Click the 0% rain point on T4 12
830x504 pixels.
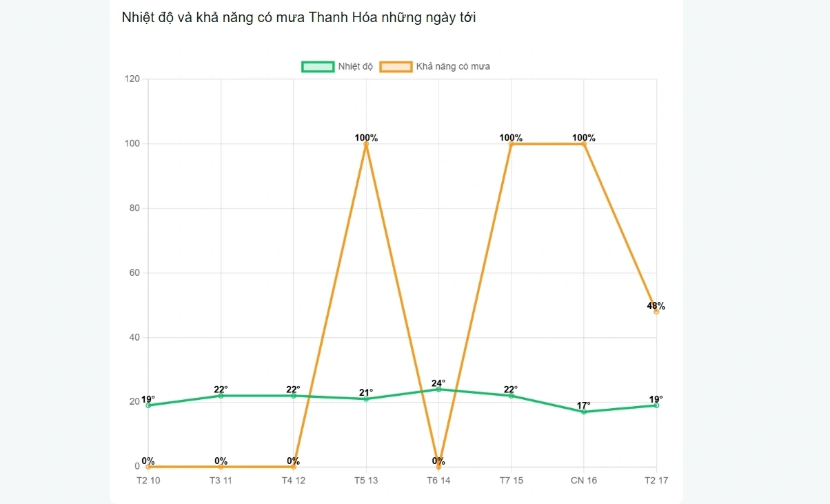pyautogui.click(x=294, y=467)
